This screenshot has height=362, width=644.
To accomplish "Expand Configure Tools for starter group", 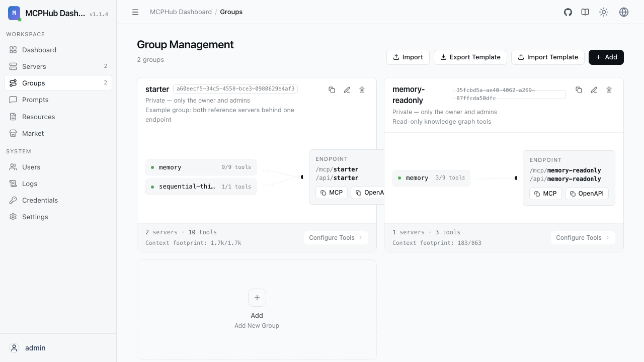I will click(336, 238).
